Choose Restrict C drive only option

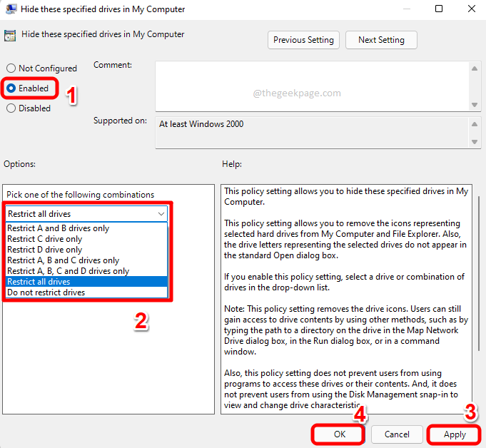coord(44,239)
